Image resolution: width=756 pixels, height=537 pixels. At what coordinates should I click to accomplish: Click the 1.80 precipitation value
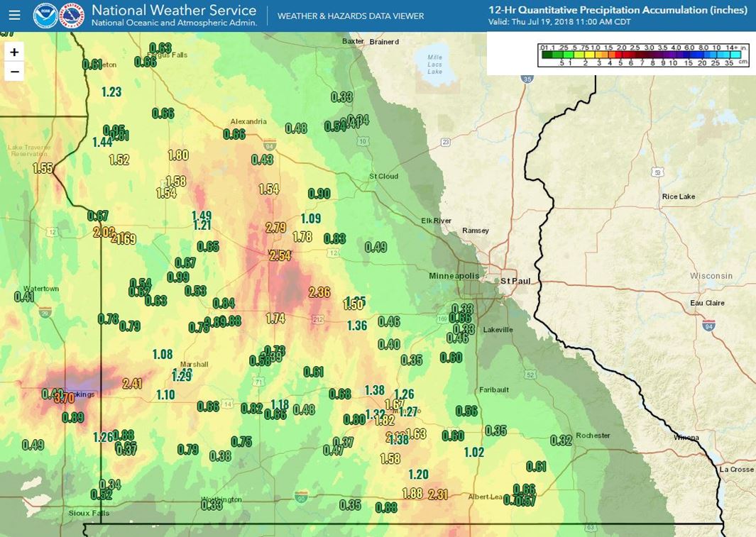pyautogui.click(x=178, y=155)
